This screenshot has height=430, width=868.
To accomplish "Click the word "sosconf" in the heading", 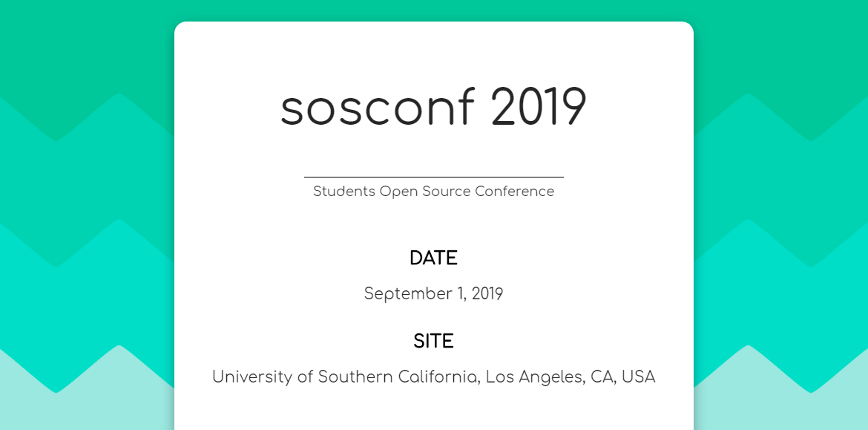I will point(377,108).
